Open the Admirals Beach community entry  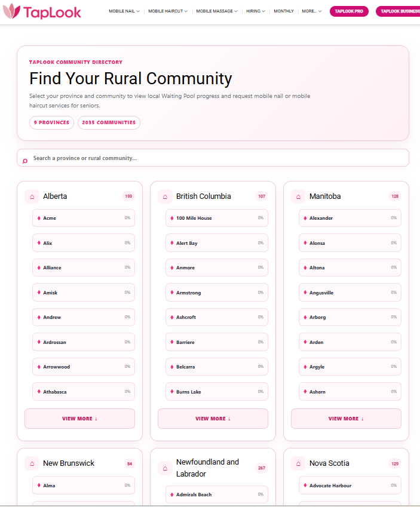tap(217, 494)
